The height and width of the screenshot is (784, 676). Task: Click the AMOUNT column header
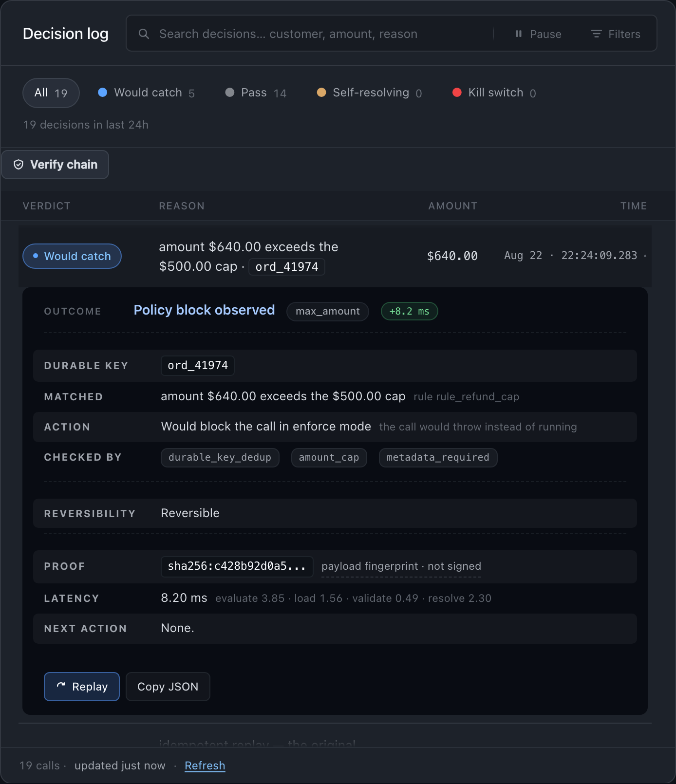tap(453, 206)
